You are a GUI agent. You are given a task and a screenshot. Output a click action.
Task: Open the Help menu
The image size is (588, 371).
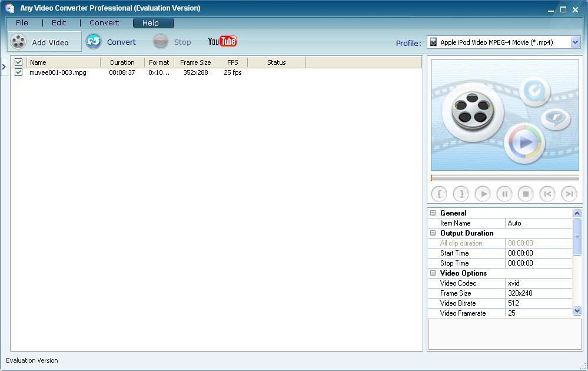153,23
